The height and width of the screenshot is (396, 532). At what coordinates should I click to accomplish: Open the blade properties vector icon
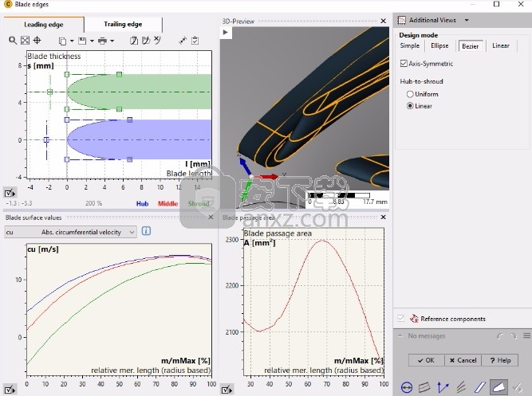pos(443,387)
